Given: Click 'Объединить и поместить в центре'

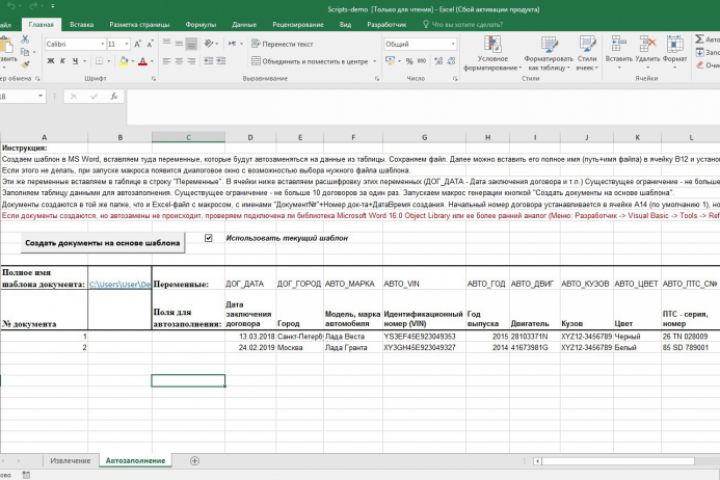Looking at the screenshot, I should (x=310, y=61).
